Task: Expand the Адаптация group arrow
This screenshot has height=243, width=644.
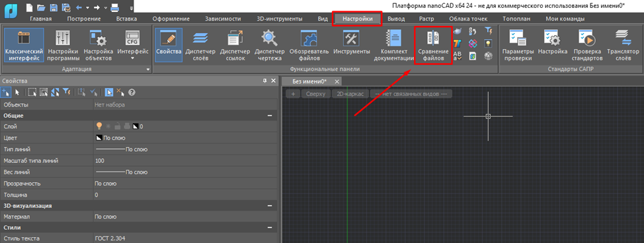Action: click(x=148, y=70)
